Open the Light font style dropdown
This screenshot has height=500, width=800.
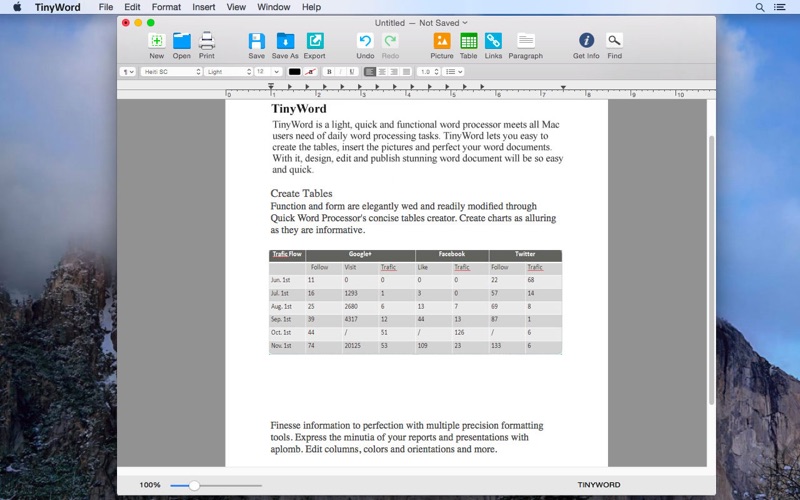[x=229, y=72]
